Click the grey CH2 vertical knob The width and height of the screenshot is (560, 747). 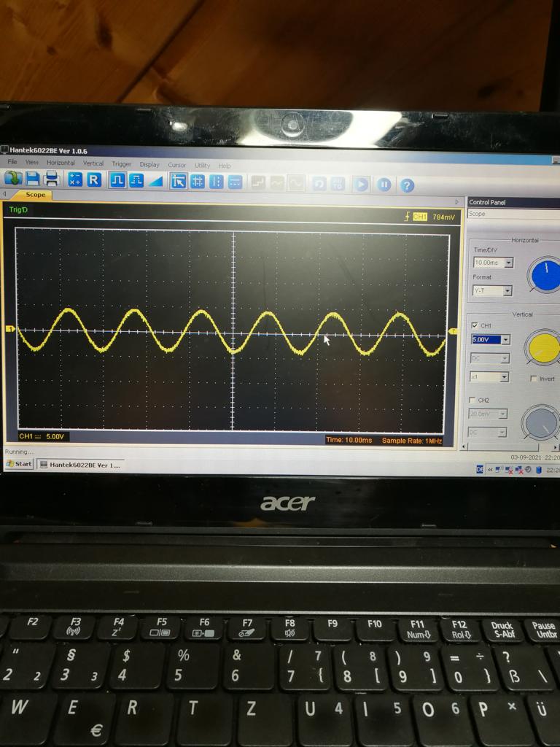(x=540, y=422)
